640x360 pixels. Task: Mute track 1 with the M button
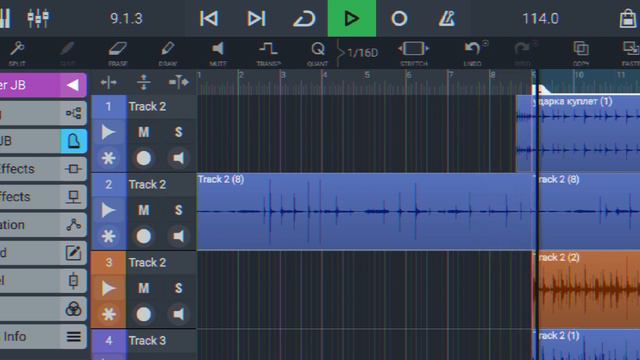[x=143, y=132]
